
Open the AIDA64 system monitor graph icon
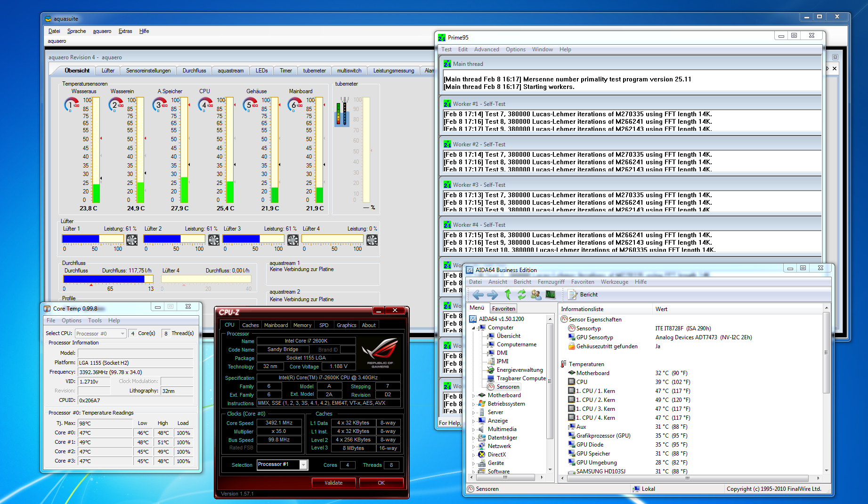pyautogui.click(x=550, y=295)
